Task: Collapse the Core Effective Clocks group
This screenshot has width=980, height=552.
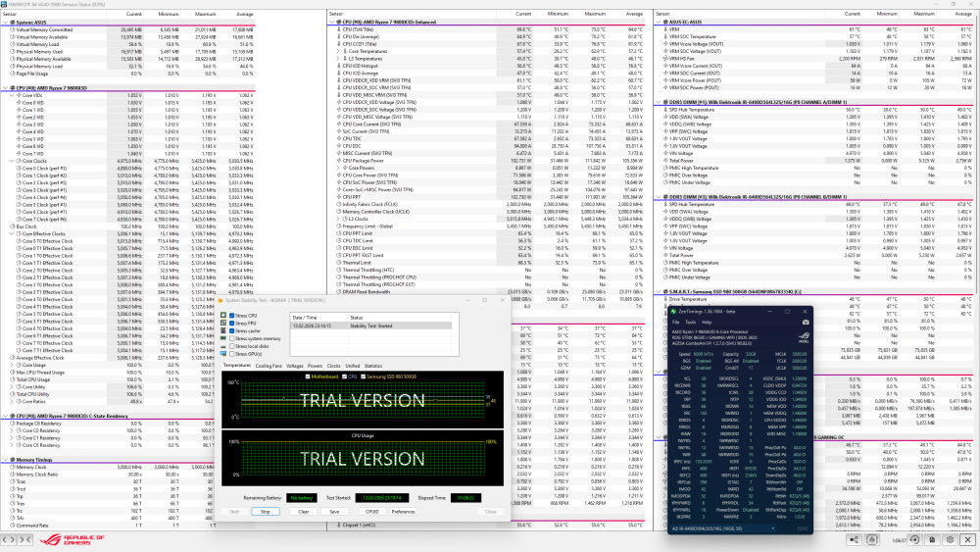Action: point(12,233)
